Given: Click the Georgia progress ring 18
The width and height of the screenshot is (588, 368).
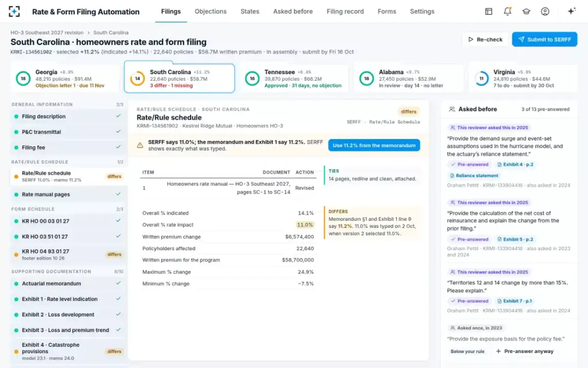Looking at the screenshot, I should pyautogui.click(x=23, y=79).
